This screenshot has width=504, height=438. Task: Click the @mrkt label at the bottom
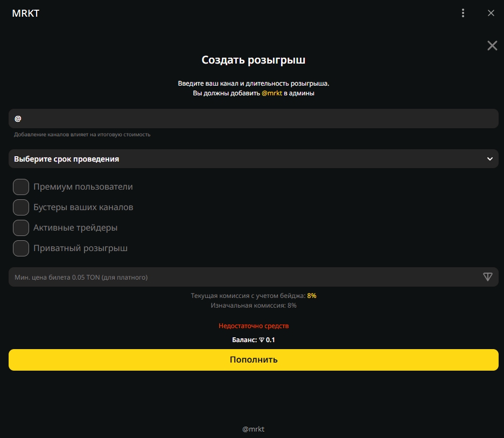(x=253, y=429)
